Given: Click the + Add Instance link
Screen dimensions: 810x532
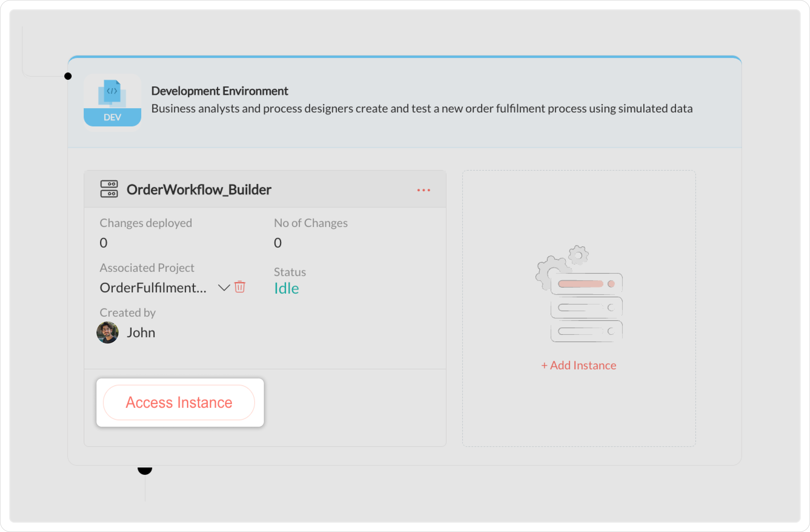Looking at the screenshot, I should coord(578,365).
